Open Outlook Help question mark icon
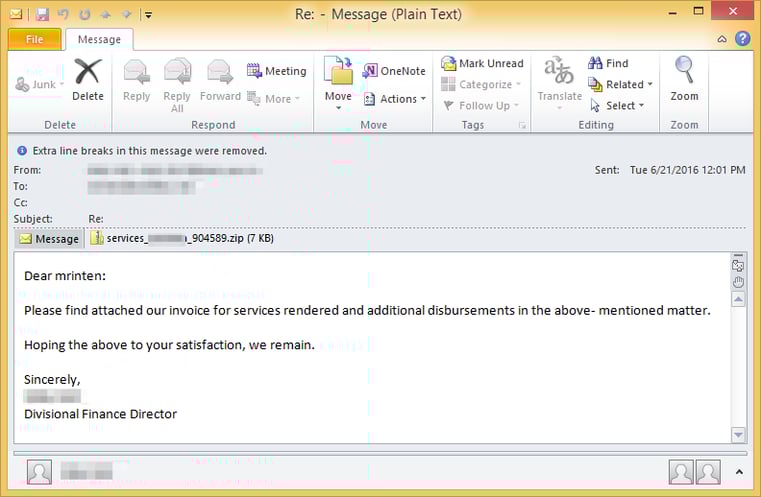 (742, 39)
